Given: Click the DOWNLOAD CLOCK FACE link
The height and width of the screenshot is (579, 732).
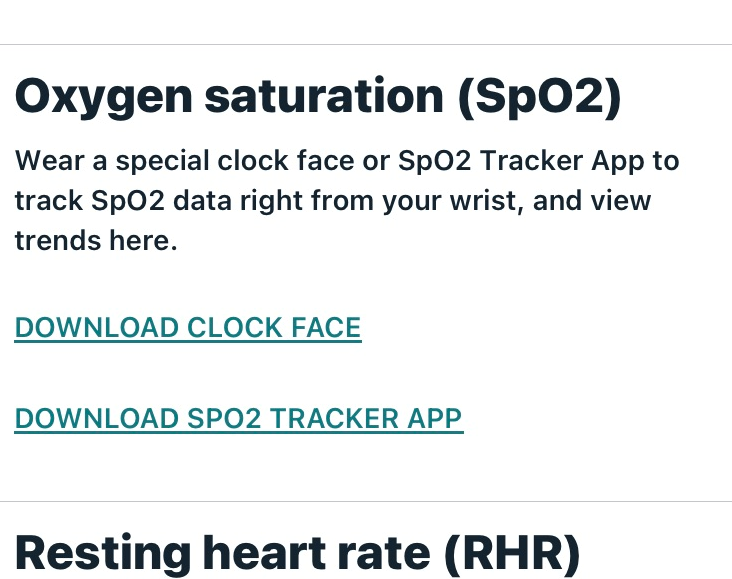Looking at the screenshot, I should point(187,327).
